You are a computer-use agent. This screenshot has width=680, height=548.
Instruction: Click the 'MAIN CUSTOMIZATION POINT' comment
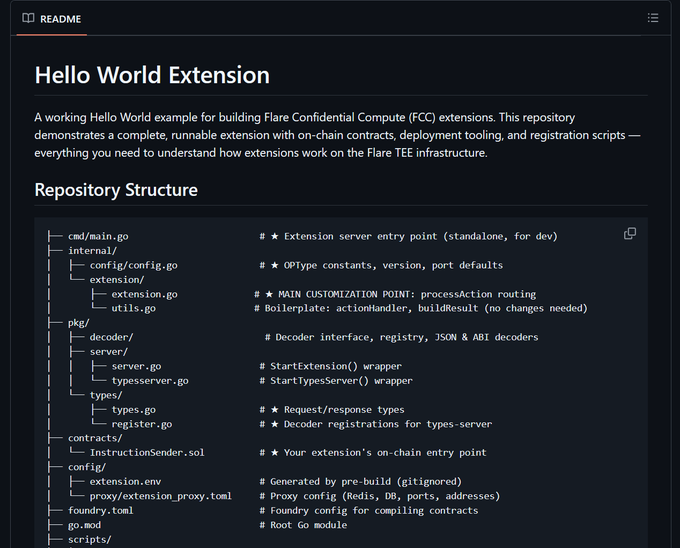pos(395,294)
